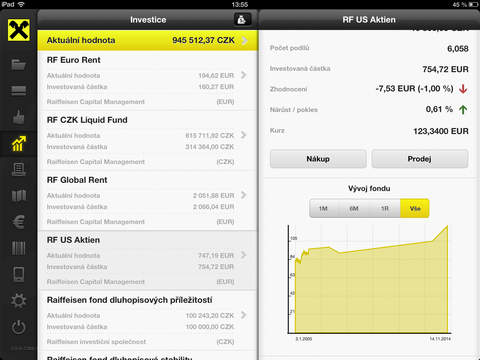Open the map icon in sidebar

pyautogui.click(x=18, y=196)
